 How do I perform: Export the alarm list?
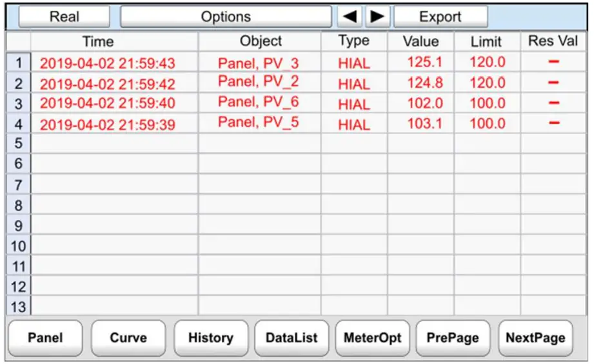441,17
